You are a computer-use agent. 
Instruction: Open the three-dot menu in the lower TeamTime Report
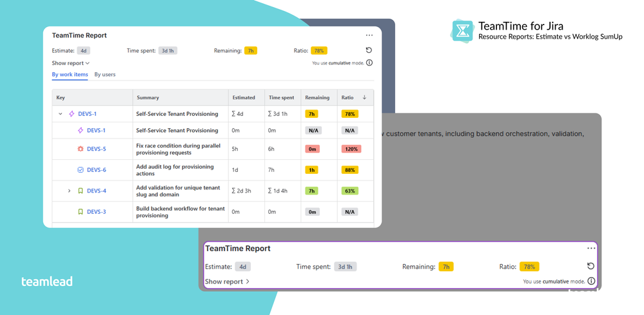click(x=591, y=248)
